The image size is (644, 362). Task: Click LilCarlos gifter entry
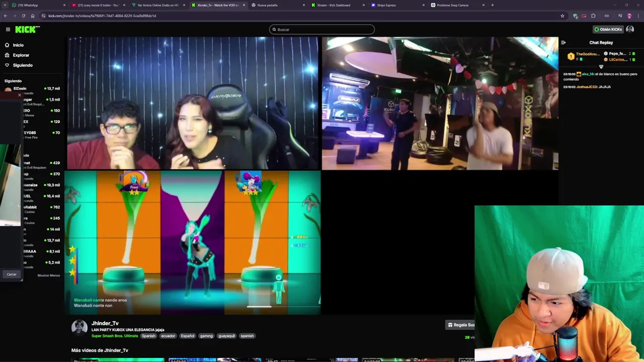pyautogui.click(x=619, y=60)
